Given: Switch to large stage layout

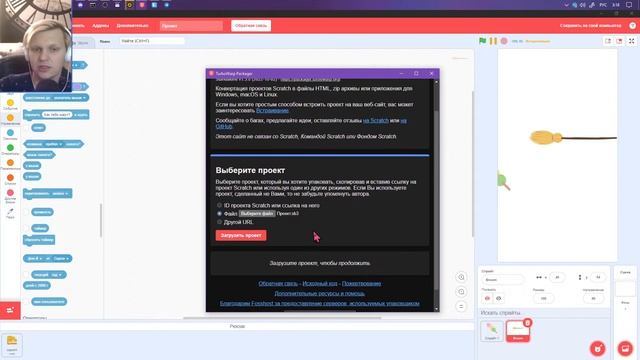Looking at the screenshot, I should (619, 41).
